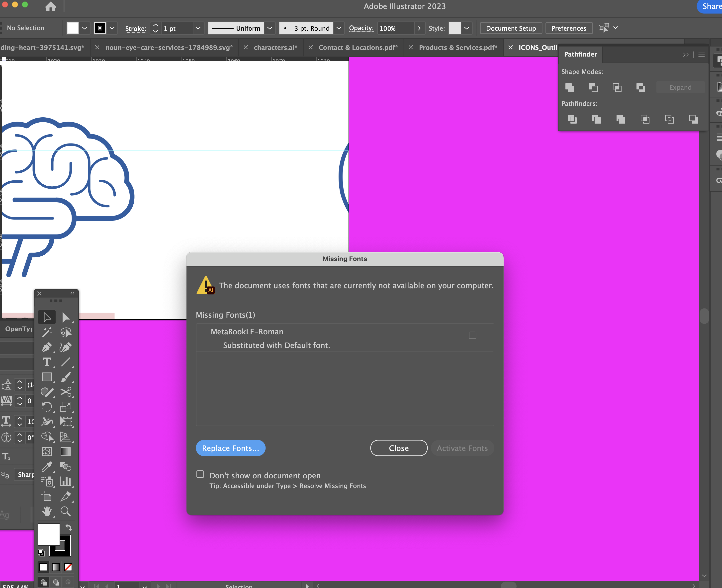
Task: Select the Type tool
Action: (47, 362)
